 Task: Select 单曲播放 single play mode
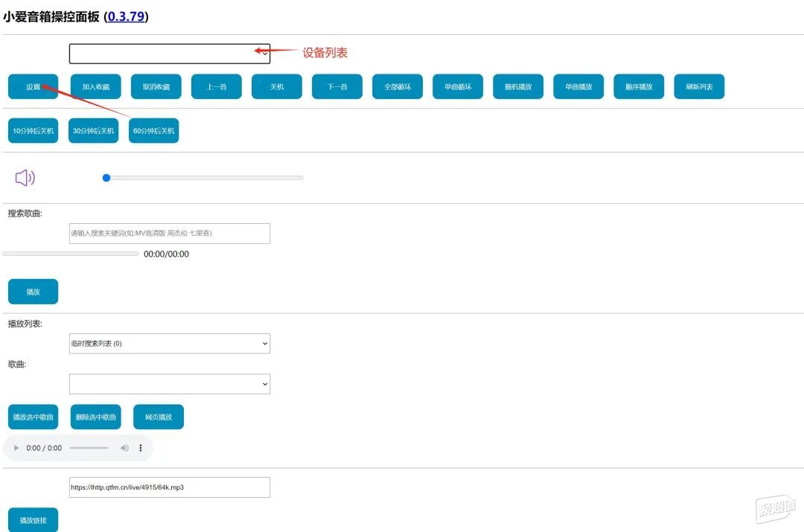(x=579, y=86)
